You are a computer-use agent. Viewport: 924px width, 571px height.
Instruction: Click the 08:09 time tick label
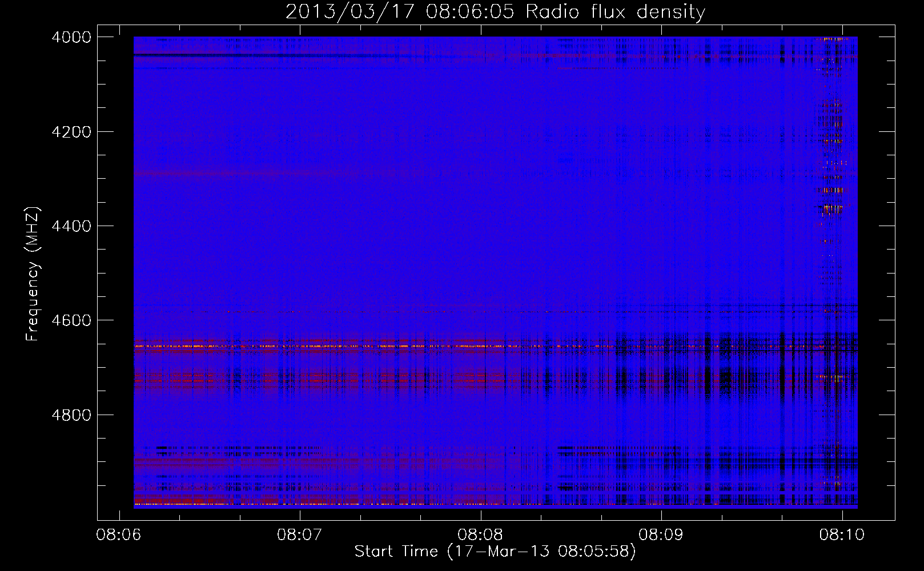[661, 535]
